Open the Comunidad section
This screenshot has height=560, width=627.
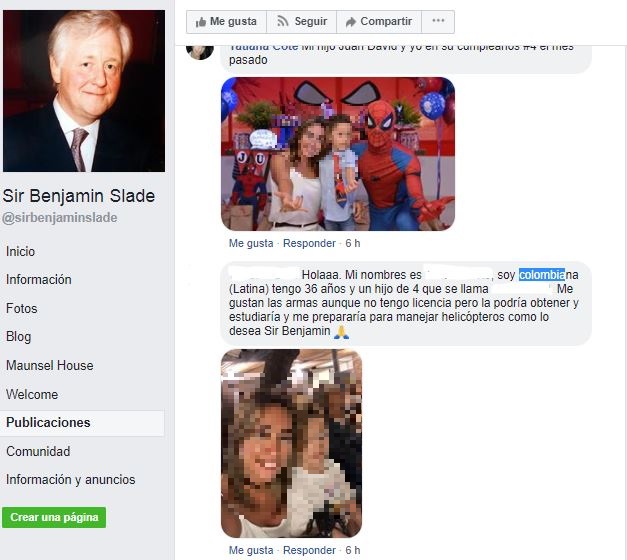pos(38,452)
